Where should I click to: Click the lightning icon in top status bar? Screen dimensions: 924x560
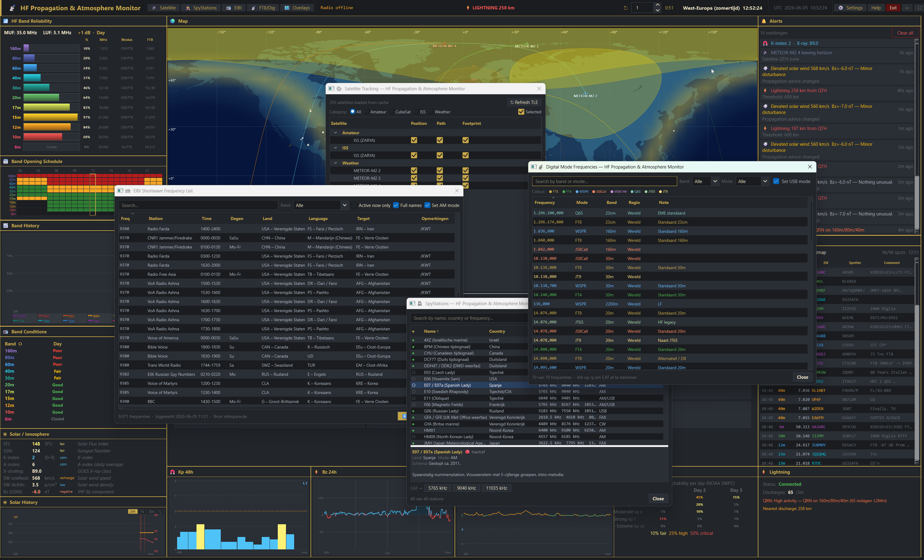tap(468, 8)
